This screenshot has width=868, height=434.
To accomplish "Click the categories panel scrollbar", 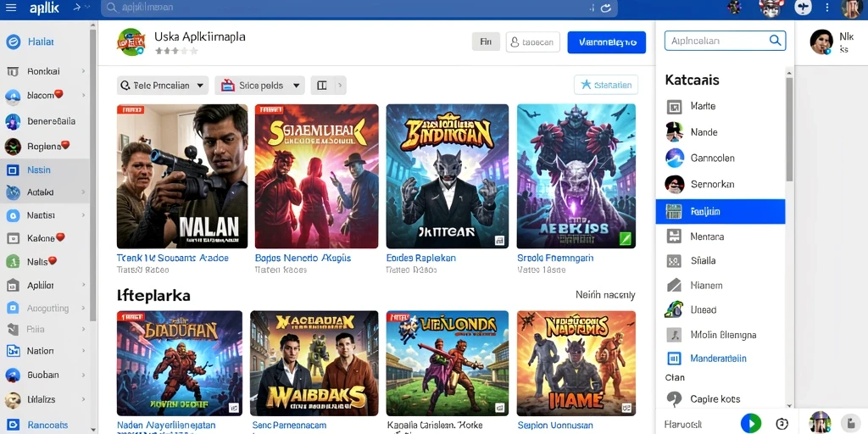I will (789, 130).
